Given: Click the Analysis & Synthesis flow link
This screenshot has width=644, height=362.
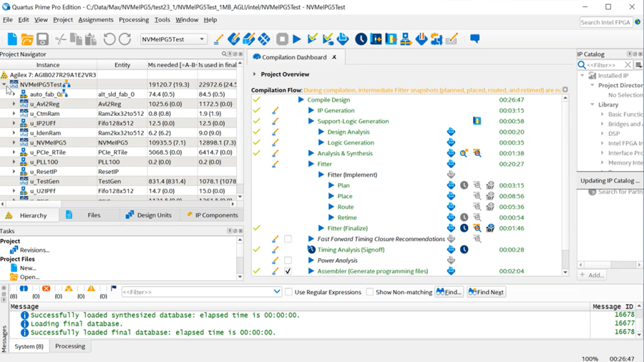Looking at the screenshot, I should tap(345, 153).
